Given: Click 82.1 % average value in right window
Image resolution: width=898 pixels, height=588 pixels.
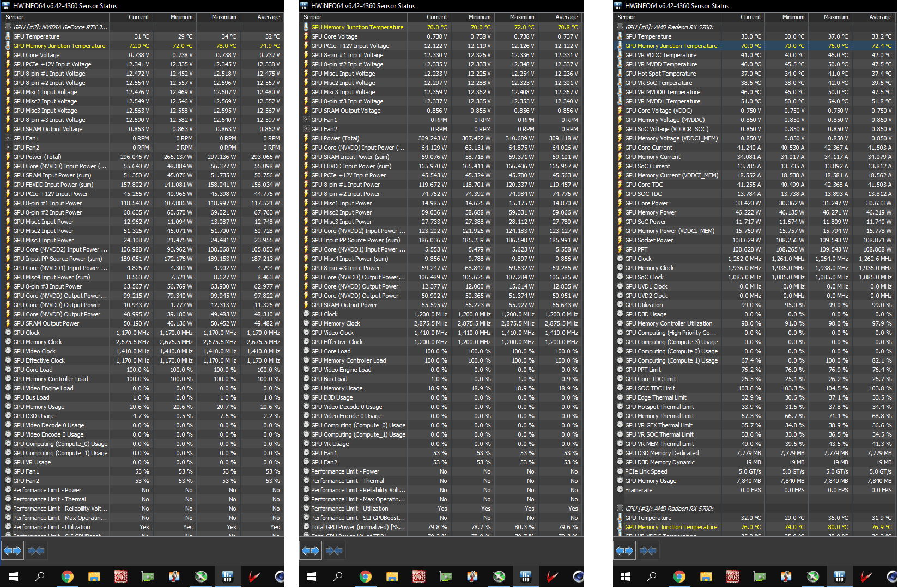Looking at the screenshot, I should pyautogui.click(x=882, y=360).
